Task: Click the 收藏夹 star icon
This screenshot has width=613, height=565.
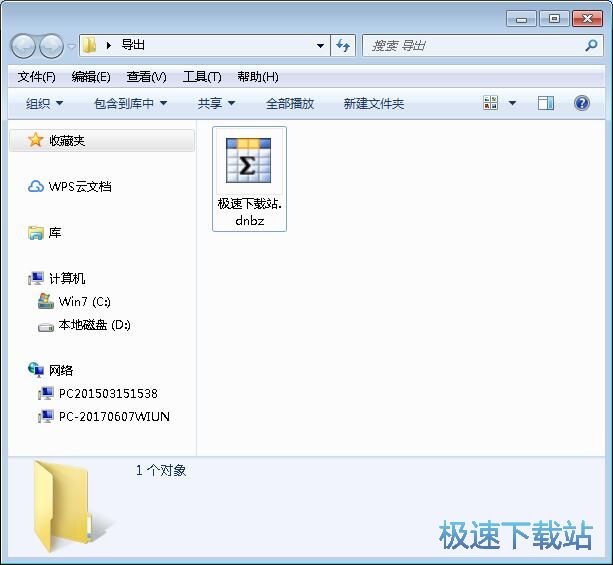Action: pyautogui.click(x=36, y=140)
